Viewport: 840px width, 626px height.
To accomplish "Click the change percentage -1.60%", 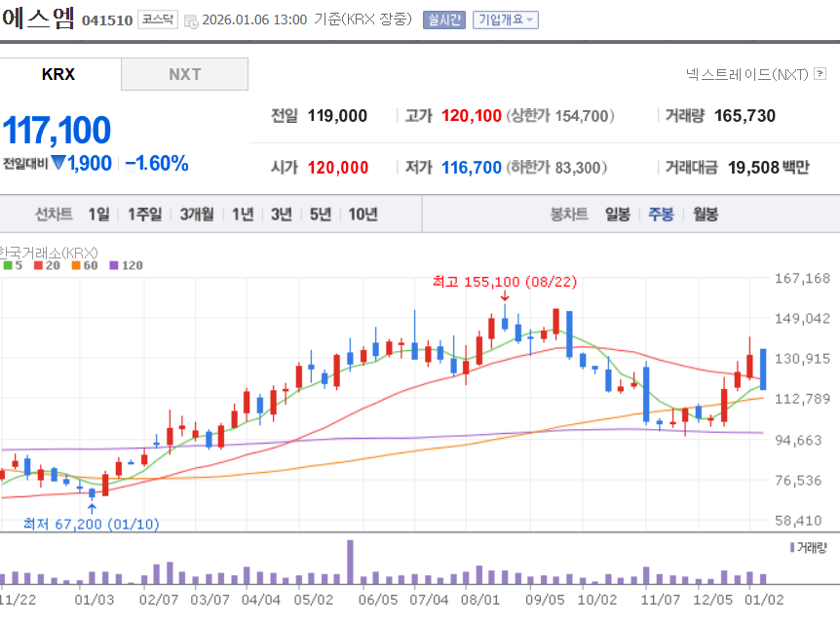I will (157, 164).
